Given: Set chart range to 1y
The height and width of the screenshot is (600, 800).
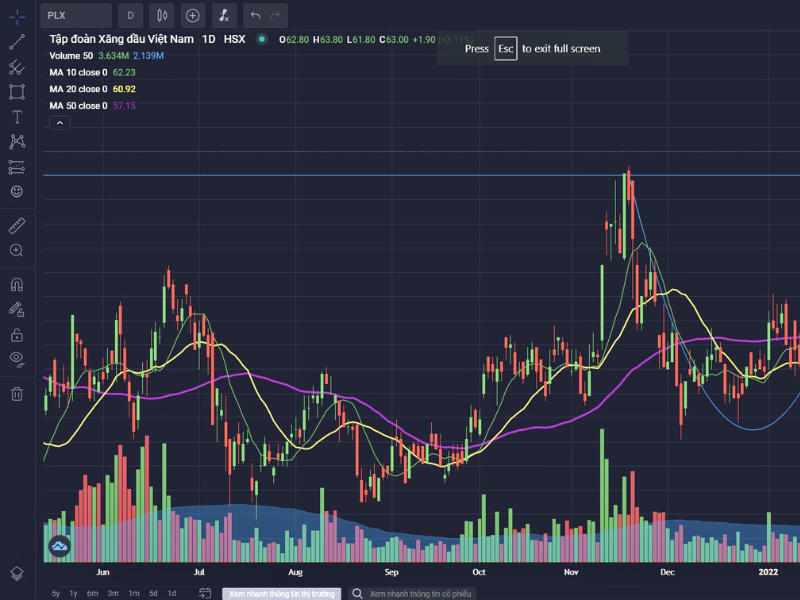Looking at the screenshot, I should (73, 593).
